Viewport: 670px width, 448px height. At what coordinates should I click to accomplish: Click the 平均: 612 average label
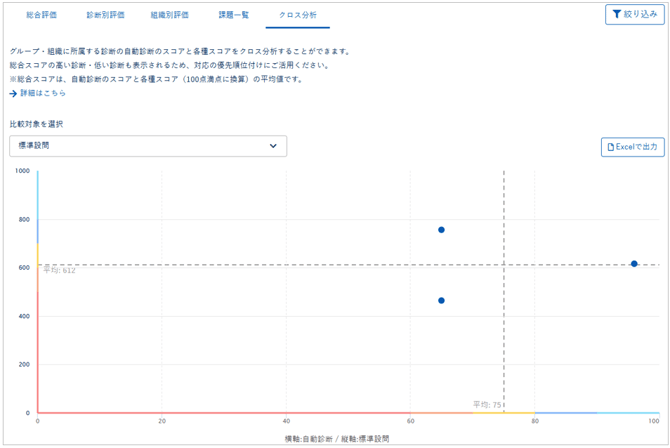click(59, 271)
